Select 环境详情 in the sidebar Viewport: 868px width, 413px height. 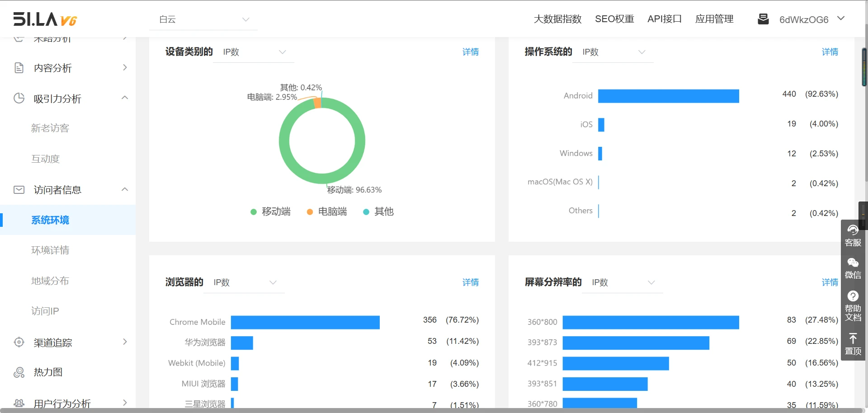(x=50, y=250)
